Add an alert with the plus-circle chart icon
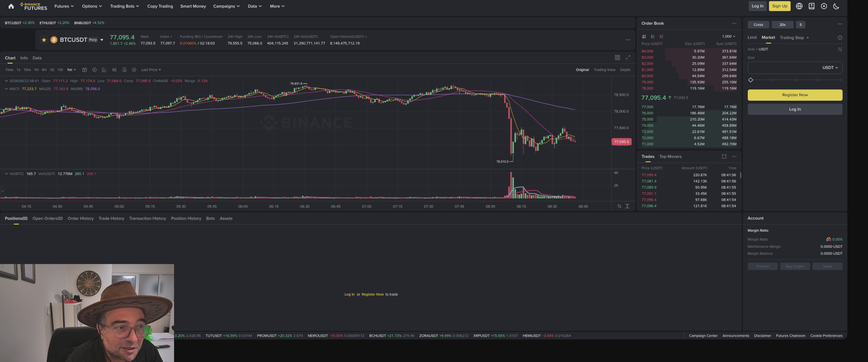The image size is (868, 362). pyautogui.click(x=94, y=70)
